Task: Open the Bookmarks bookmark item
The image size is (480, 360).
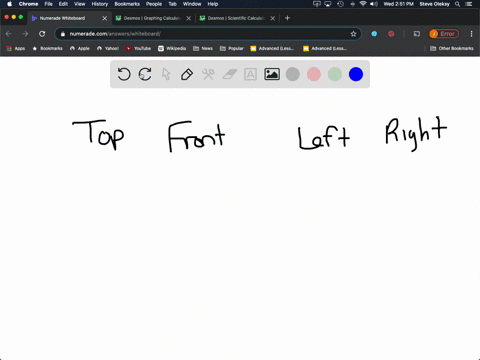Action: tap(47, 48)
